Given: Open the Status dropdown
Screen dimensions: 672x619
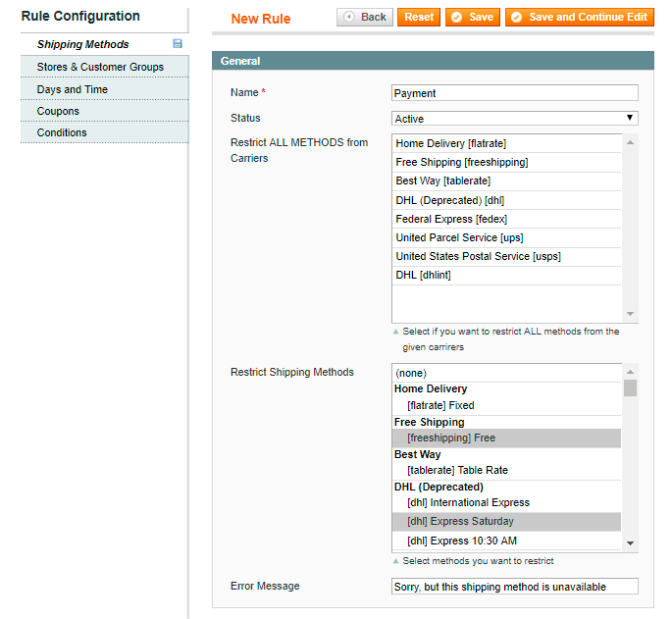Looking at the screenshot, I should point(514,119).
